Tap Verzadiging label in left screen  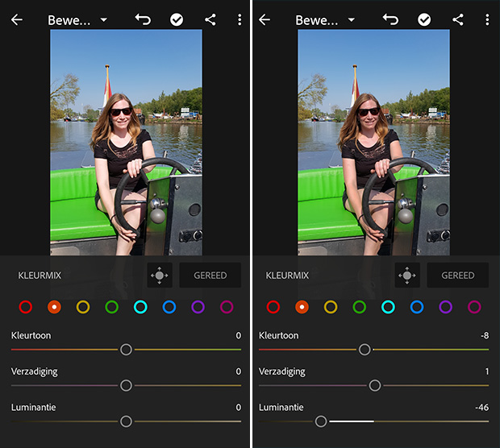35,371
